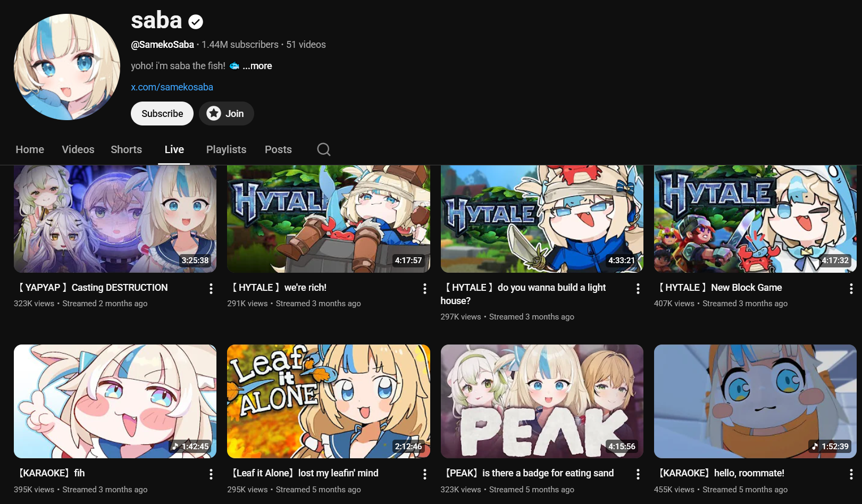This screenshot has width=862, height=504.
Task: Play the PEAK stream thumbnail
Action: (x=542, y=401)
